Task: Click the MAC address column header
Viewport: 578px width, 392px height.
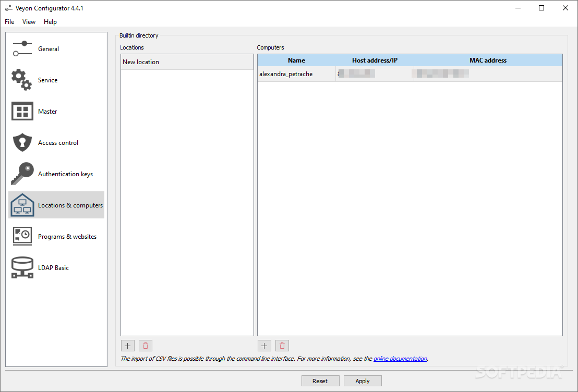Action: coord(488,60)
